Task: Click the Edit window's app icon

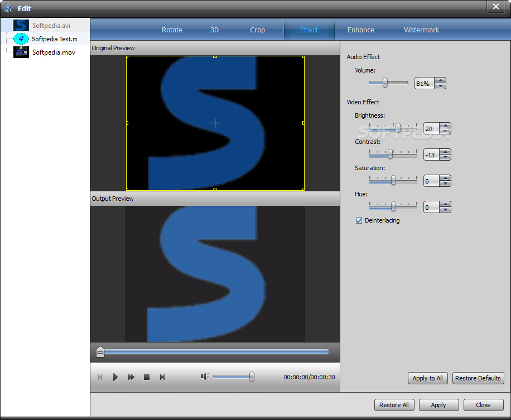Action: pos(8,8)
